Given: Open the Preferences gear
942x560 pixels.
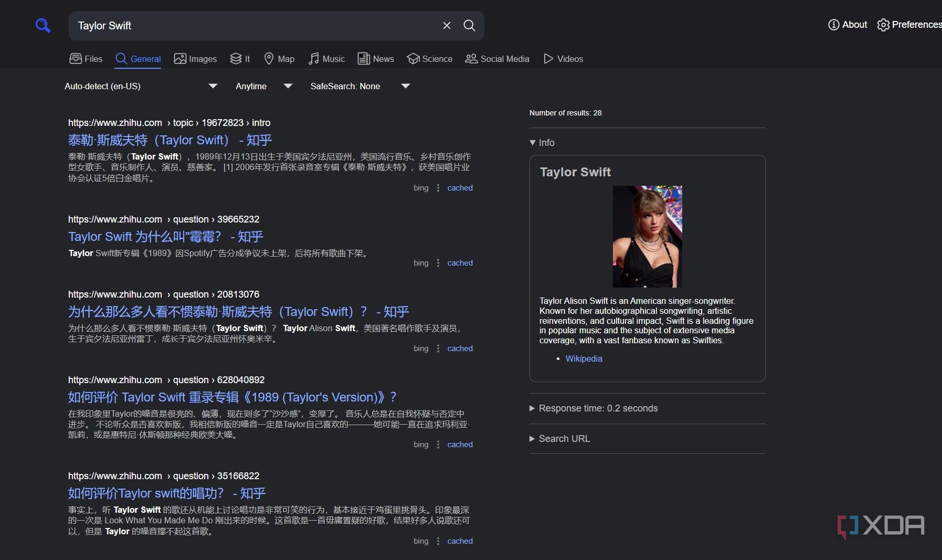Looking at the screenshot, I should 909,25.
